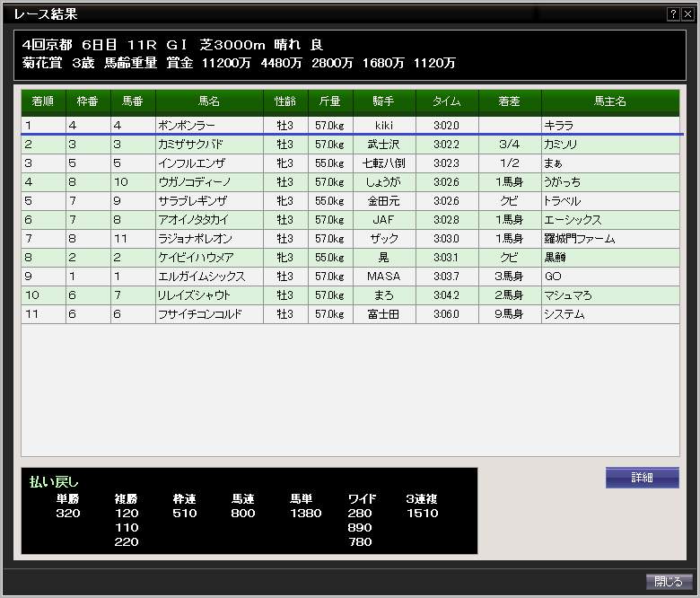Click owner name 羅城門ファーム
Image resolution: width=700 pixels, height=598 pixels.
coord(580,239)
